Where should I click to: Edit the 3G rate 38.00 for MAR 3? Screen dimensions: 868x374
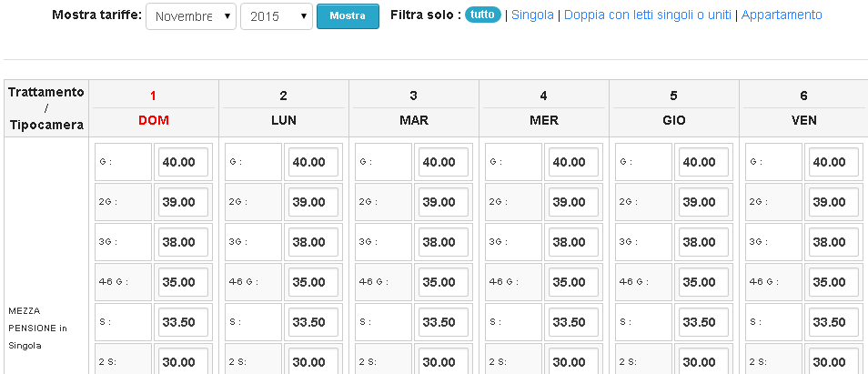click(443, 242)
